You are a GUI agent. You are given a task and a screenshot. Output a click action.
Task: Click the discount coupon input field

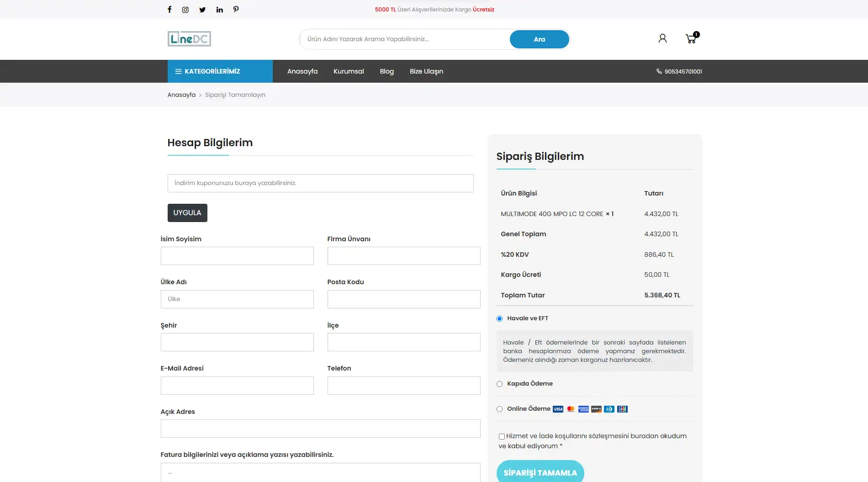[320, 183]
